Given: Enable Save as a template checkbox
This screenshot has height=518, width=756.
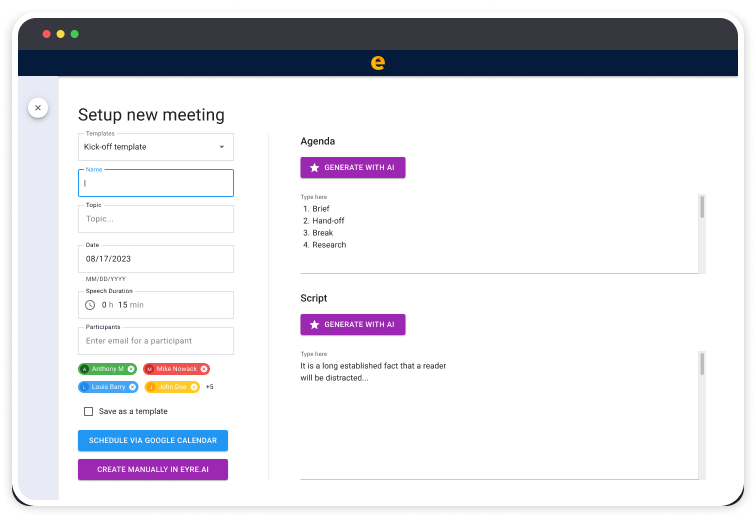Looking at the screenshot, I should 88,411.
